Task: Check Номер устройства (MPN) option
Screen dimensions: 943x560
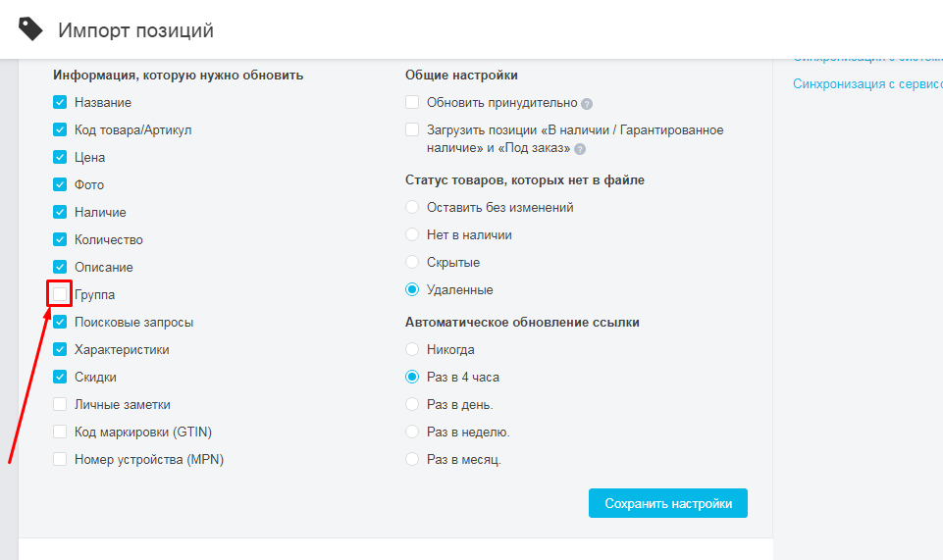Action: (x=60, y=459)
